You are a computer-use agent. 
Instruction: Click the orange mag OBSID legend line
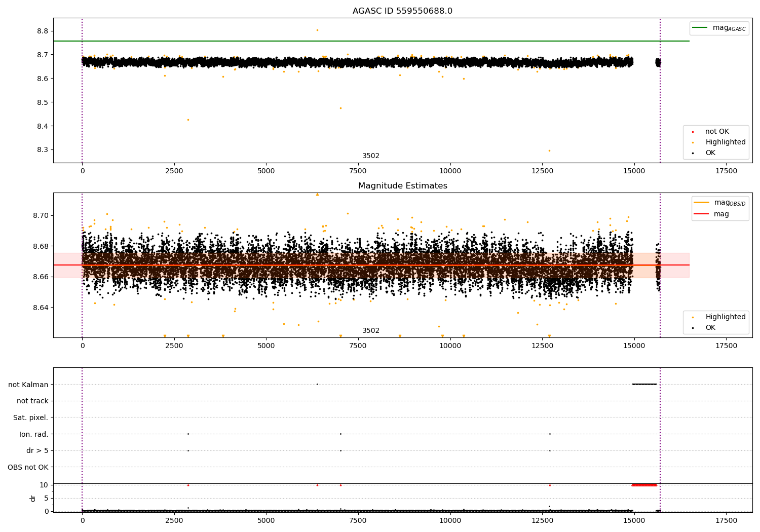(701, 203)
